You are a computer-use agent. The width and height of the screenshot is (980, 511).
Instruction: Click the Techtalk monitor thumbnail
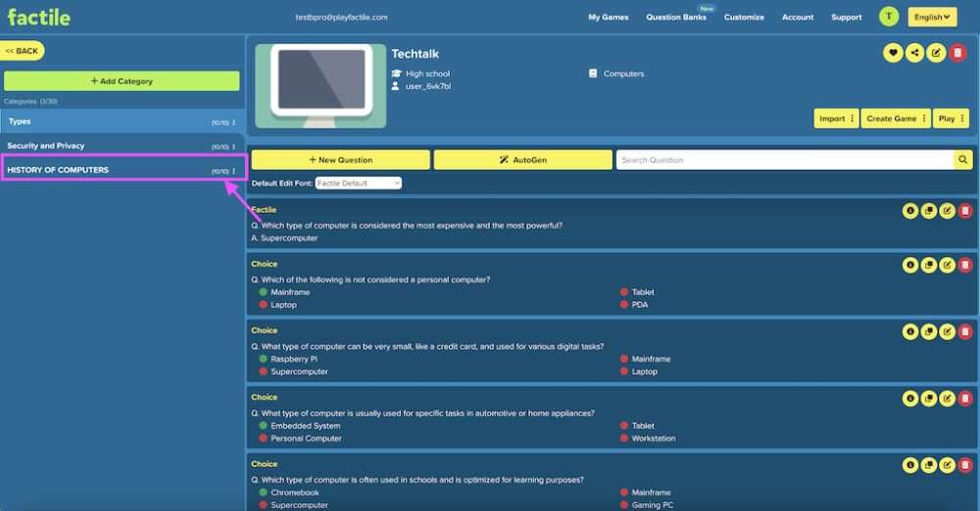[320, 85]
